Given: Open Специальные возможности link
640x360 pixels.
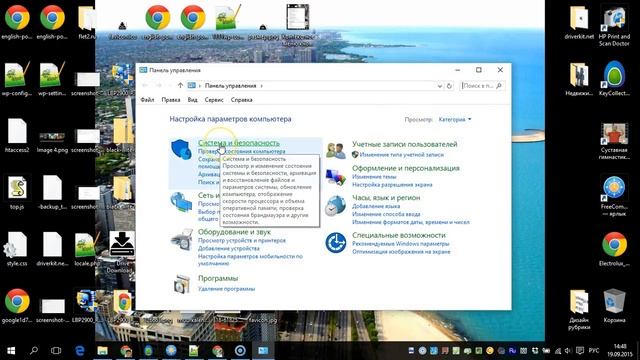Looking at the screenshot, I should [x=399, y=235].
